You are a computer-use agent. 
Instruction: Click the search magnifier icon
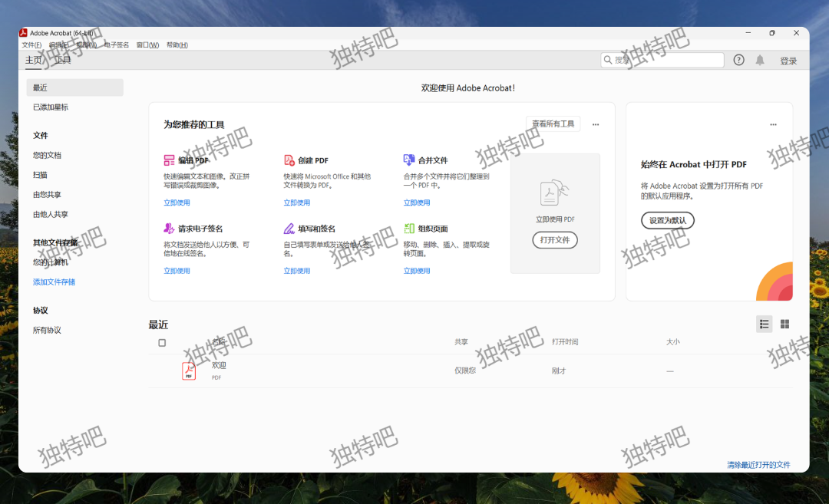coord(608,61)
